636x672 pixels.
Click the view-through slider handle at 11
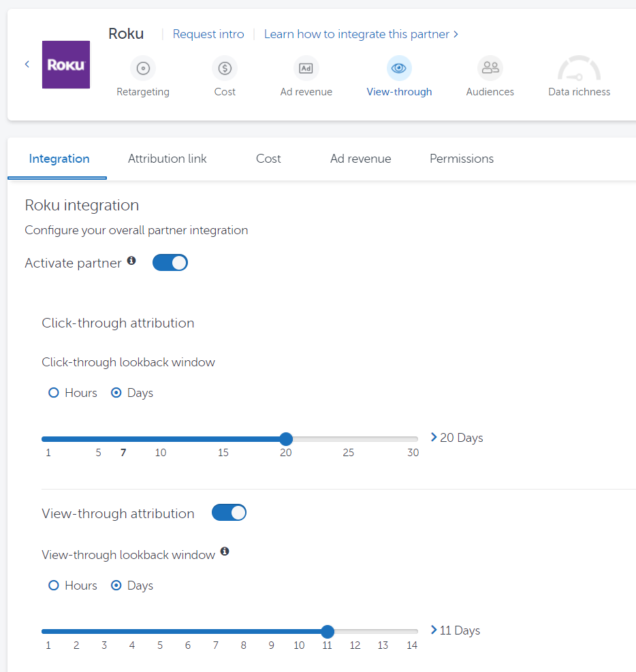pyautogui.click(x=328, y=631)
